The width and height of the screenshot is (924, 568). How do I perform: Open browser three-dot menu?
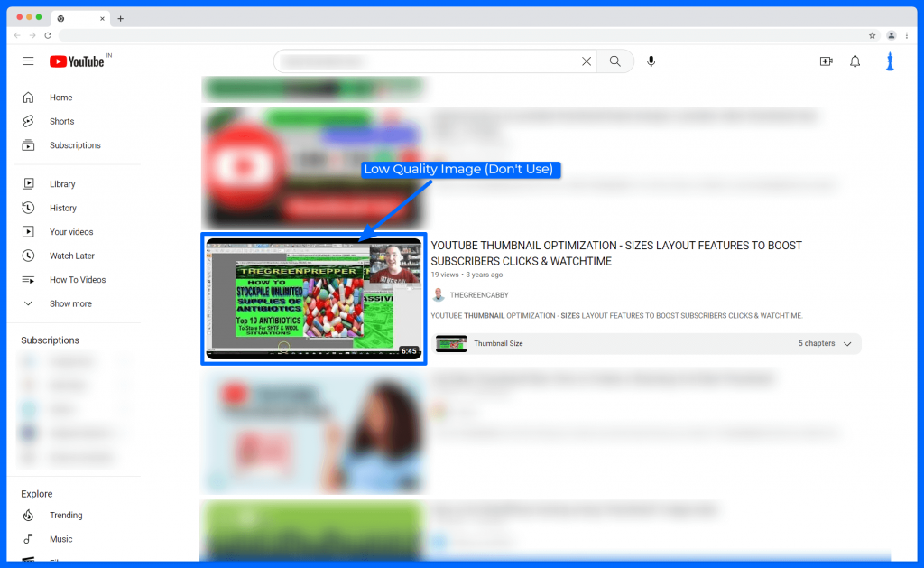point(907,35)
